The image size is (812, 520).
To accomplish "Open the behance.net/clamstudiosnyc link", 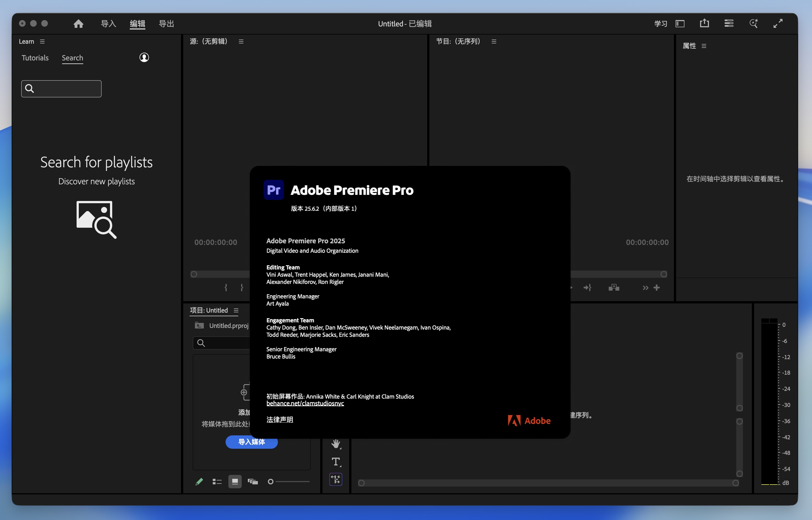I will 305,403.
